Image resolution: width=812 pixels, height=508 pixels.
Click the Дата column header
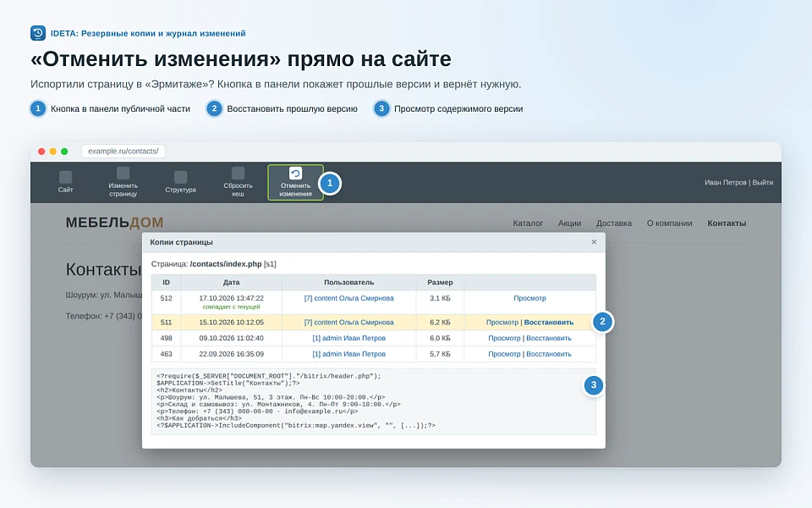tap(231, 282)
